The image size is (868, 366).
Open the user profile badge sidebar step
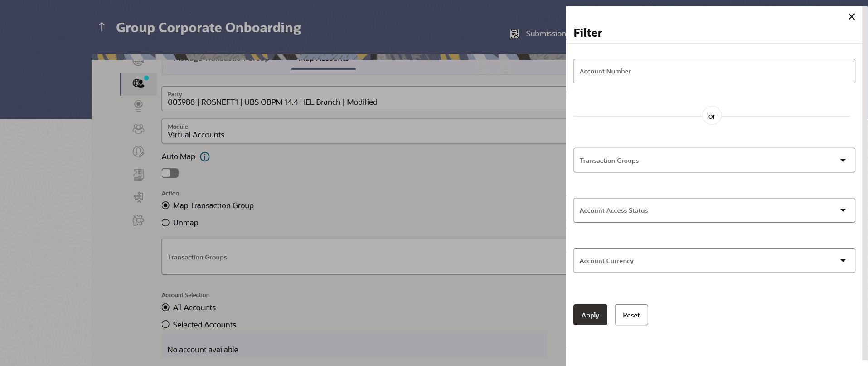pyautogui.click(x=138, y=106)
